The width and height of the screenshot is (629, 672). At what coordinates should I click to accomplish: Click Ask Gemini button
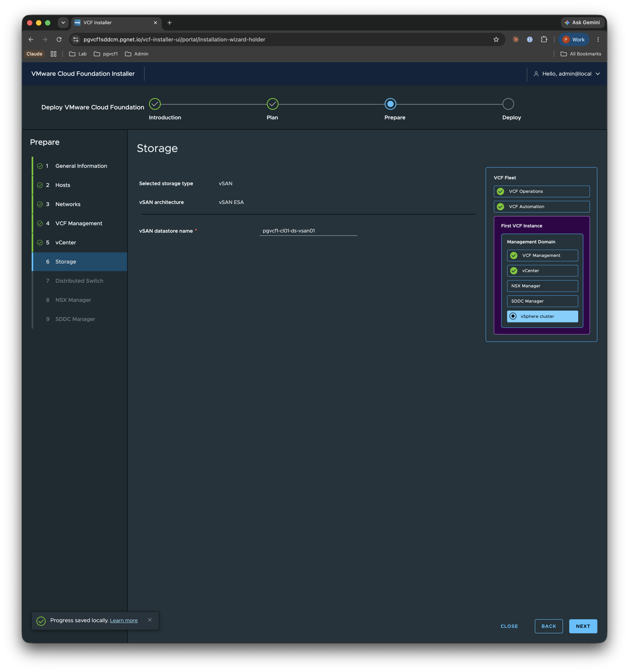[582, 23]
